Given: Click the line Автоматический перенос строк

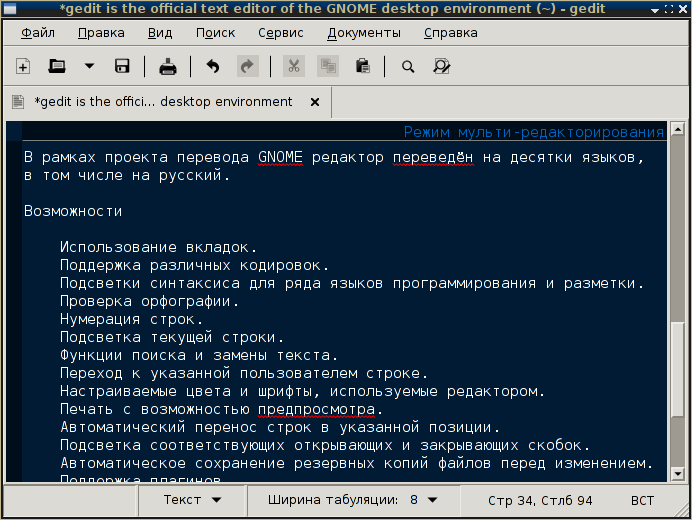Looking at the screenshot, I should (x=280, y=427).
